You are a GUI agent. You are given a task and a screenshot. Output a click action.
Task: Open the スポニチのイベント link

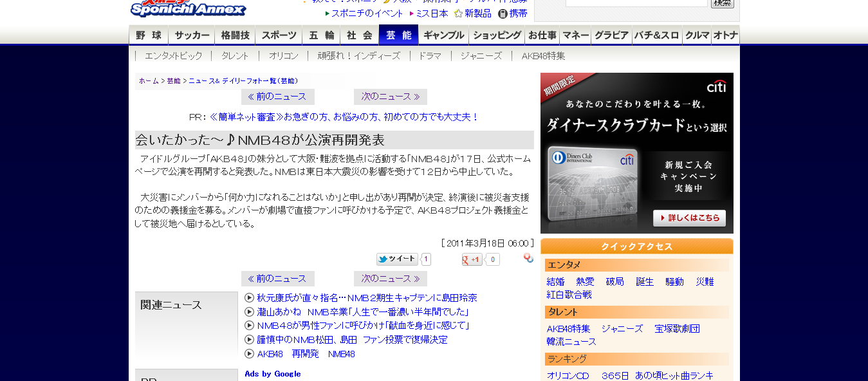367,14
